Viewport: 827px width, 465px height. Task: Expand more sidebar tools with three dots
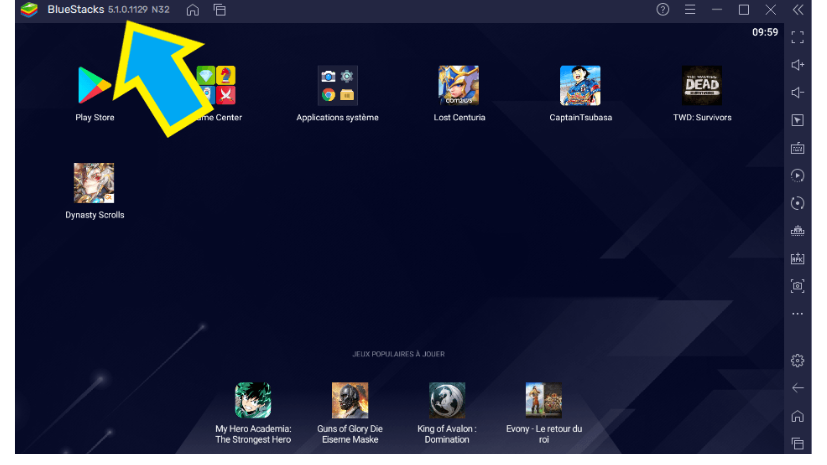(797, 314)
